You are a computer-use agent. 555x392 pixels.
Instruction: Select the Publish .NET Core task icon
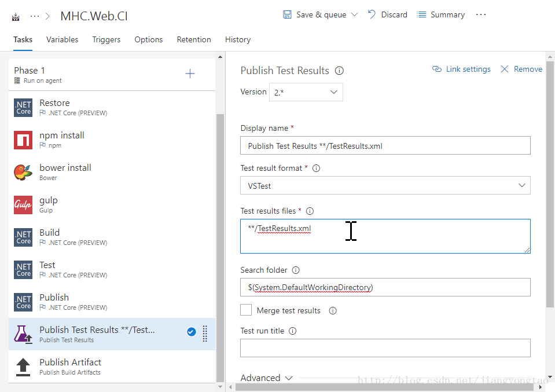coord(23,302)
